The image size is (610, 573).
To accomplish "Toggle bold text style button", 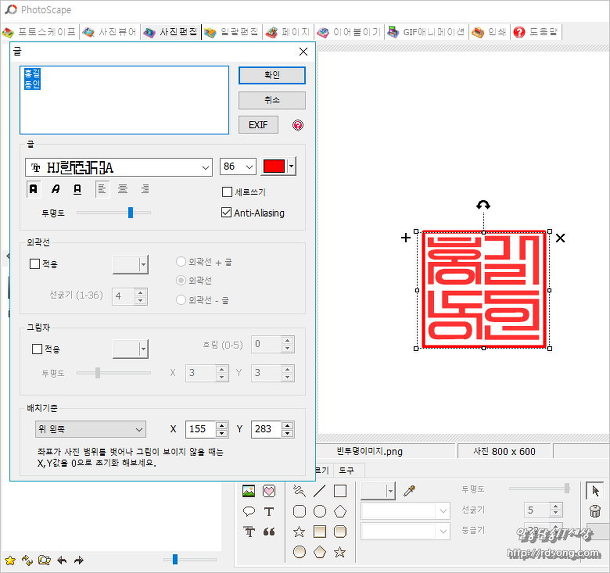I will 33,189.
